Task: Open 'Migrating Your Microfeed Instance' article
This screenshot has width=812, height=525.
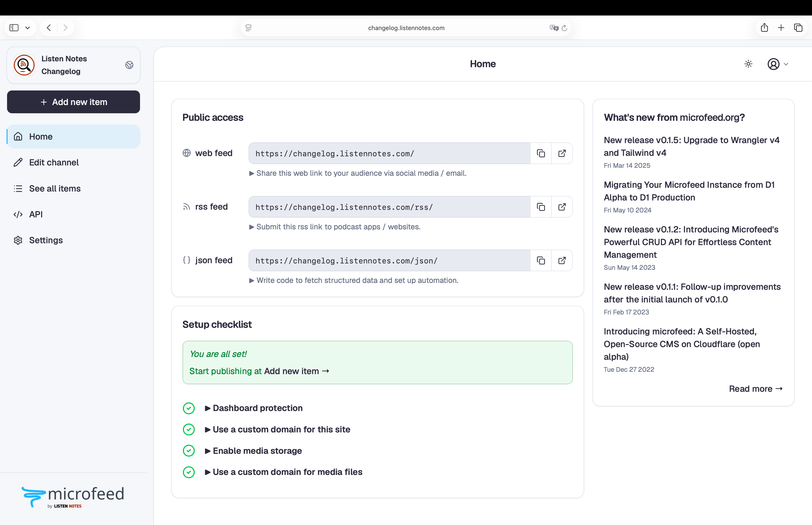Action: tap(689, 191)
